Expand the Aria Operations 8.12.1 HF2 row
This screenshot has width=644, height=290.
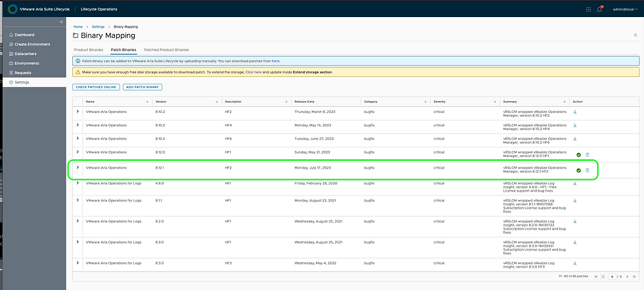(78, 167)
